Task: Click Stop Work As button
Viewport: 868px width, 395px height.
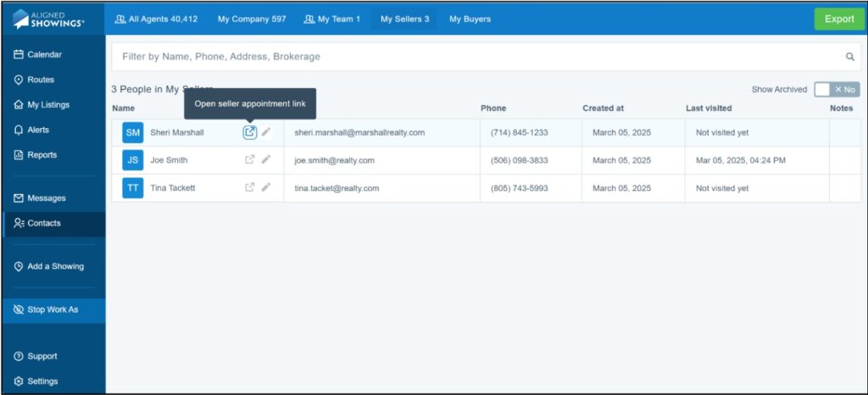Action: 53,309
